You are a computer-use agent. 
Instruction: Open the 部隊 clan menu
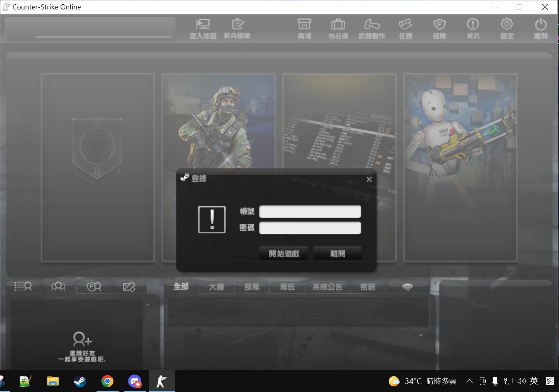coord(439,28)
